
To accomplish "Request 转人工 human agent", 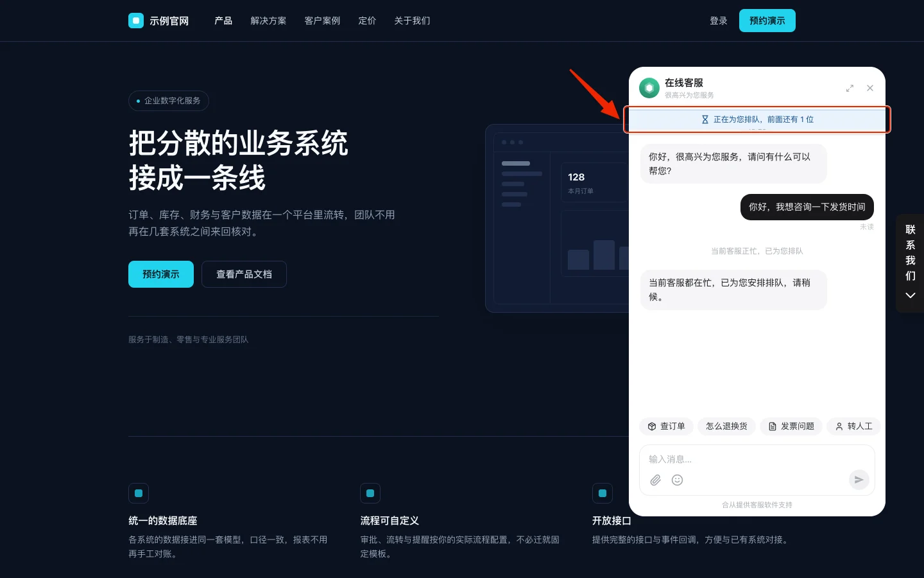I will point(853,426).
